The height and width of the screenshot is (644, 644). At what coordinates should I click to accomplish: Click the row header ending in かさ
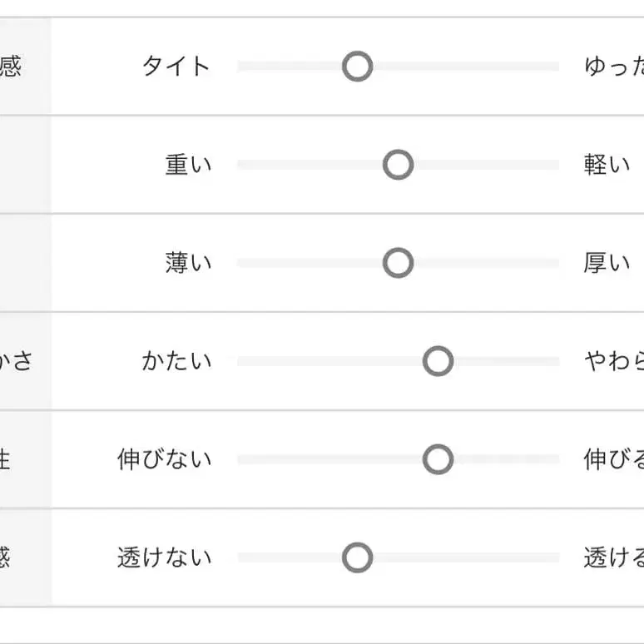17,361
